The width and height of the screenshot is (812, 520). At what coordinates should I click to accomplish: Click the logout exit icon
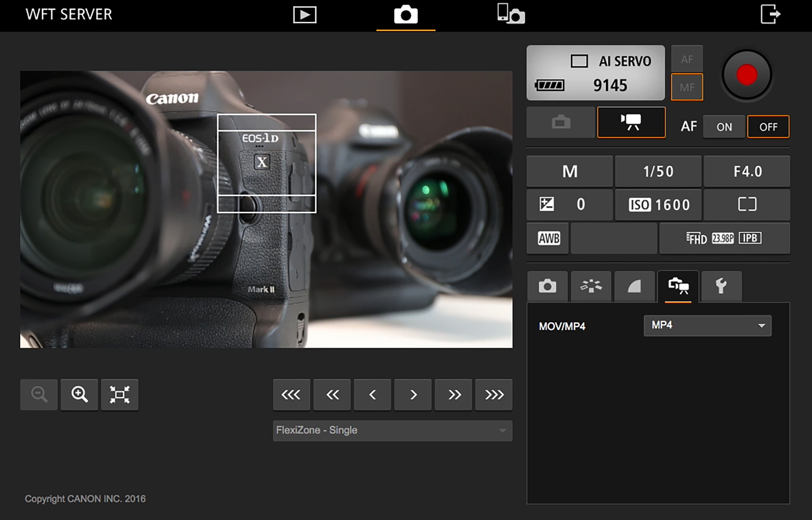(x=770, y=14)
